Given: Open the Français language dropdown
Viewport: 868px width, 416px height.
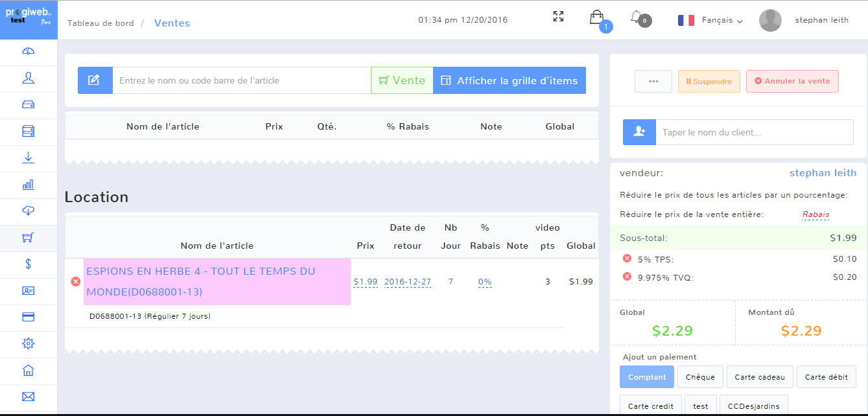Looking at the screenshot, I should coord(710,20).
